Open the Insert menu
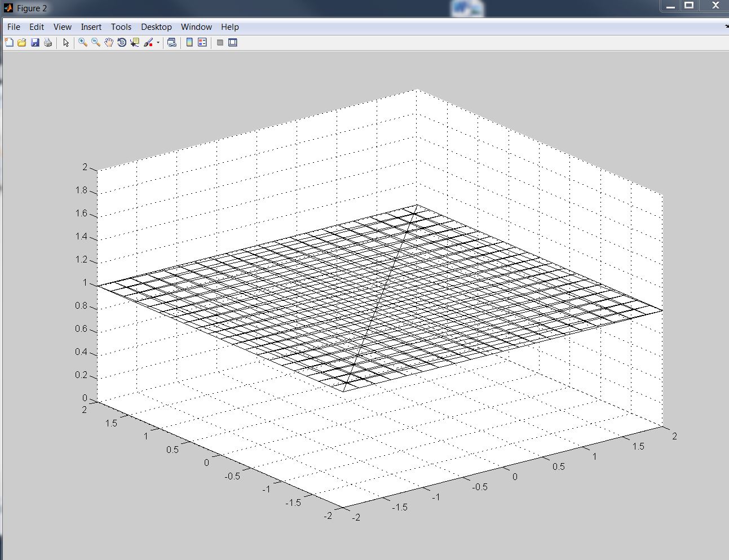The width and height of the screenshot is (729, 560). tap(91, 26)
